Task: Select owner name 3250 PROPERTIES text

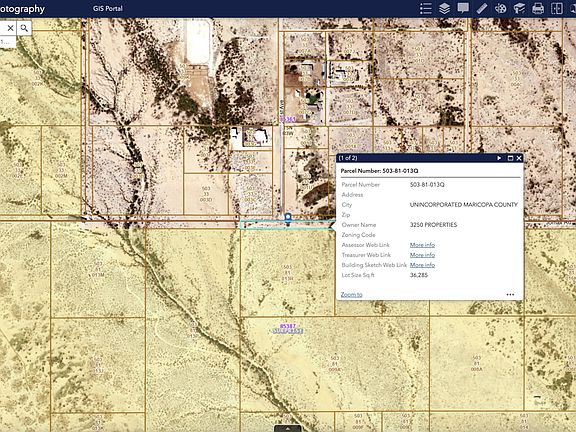Action: coord(433,224)
